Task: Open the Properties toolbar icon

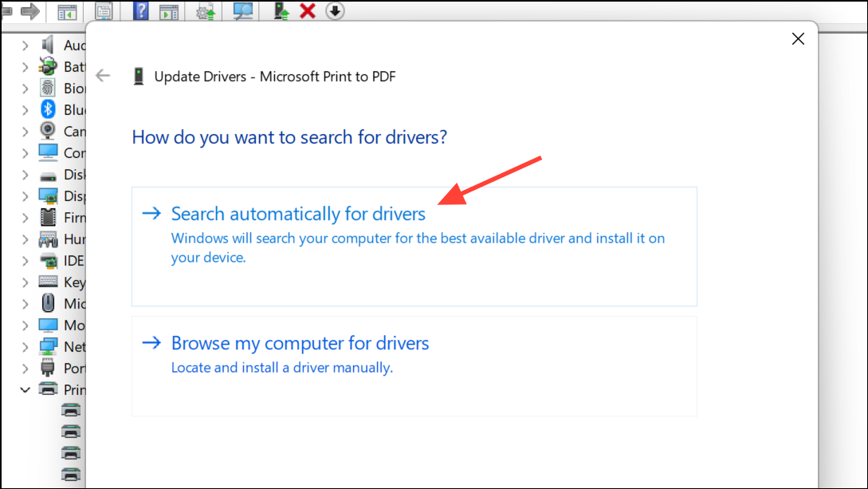Action: [104, 11]
